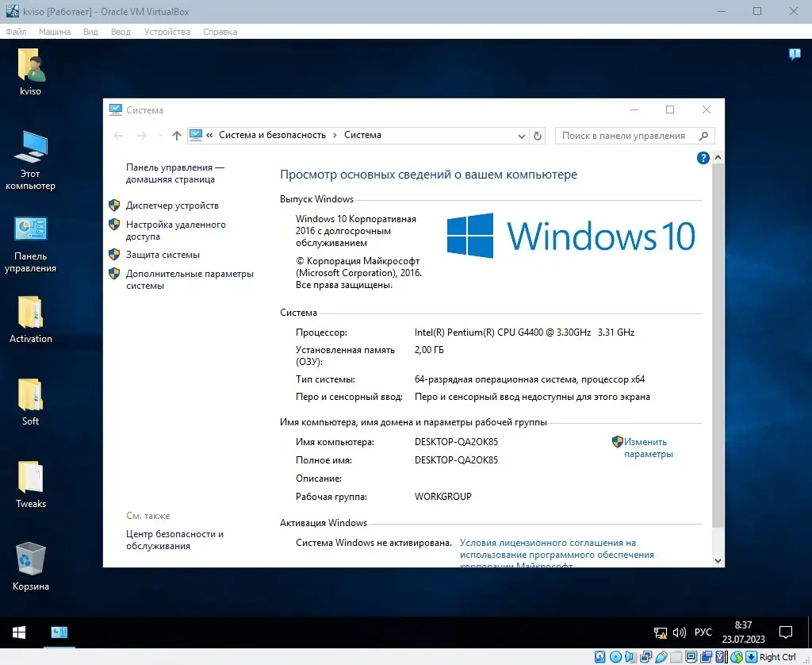Click the scrollbar up arrow
Image resolution: width=812 pixels, height=665 pixels.
(718, 157)
